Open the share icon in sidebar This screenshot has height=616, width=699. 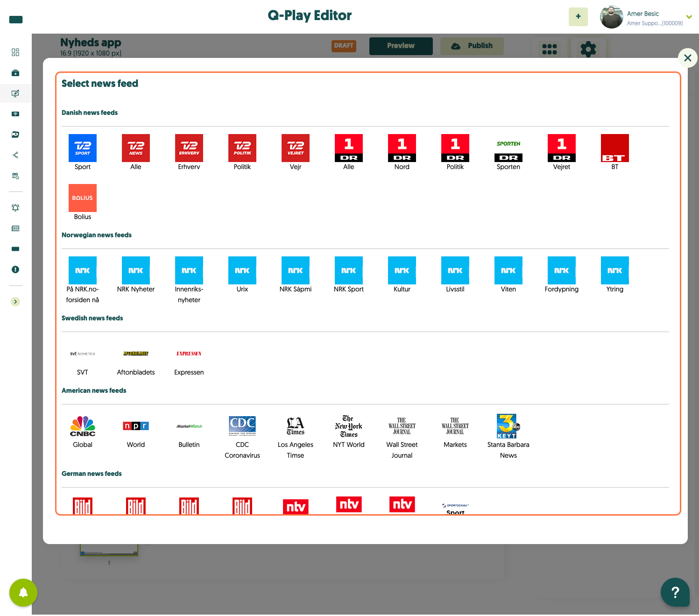15,155
